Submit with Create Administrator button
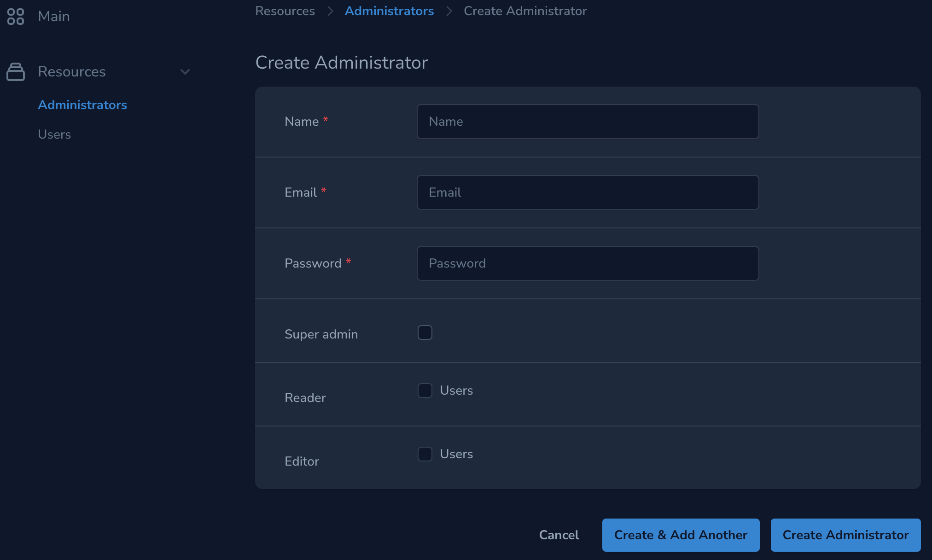932x560 pixels. (x=845, y=535)
